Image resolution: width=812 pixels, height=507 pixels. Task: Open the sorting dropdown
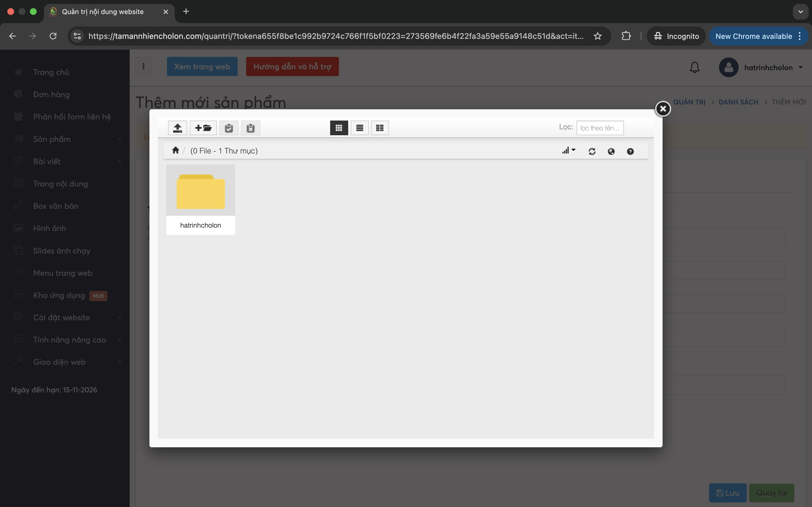click(x=568, y=151)
